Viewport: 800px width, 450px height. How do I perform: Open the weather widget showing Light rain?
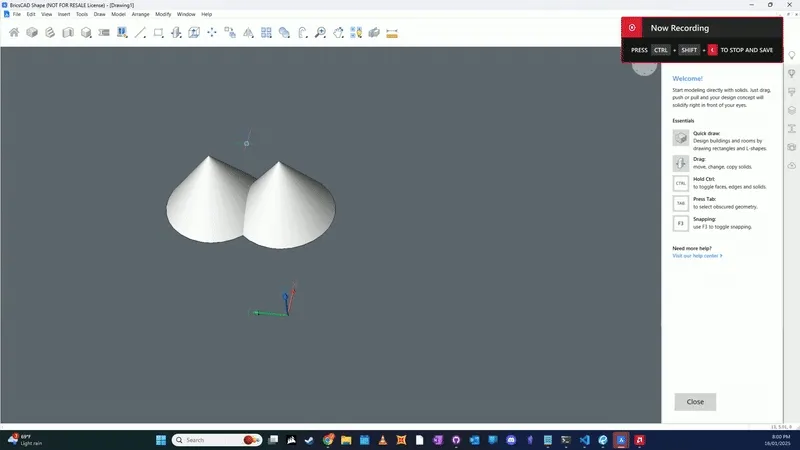[x=24, y=440]
